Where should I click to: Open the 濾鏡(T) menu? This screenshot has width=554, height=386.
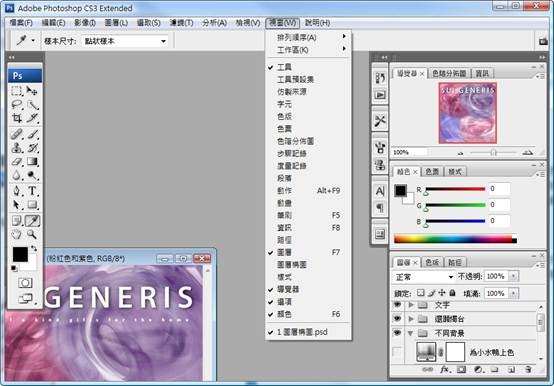182,23
